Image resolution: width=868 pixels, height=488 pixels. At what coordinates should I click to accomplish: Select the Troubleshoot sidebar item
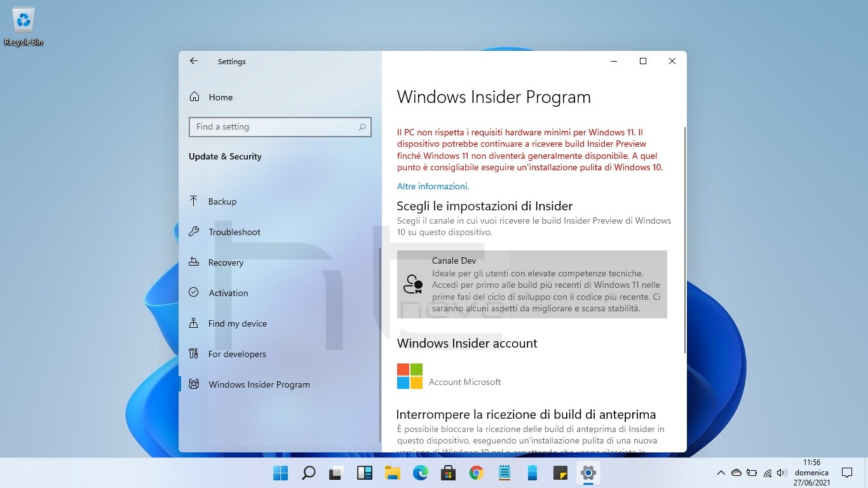(234, 232)
